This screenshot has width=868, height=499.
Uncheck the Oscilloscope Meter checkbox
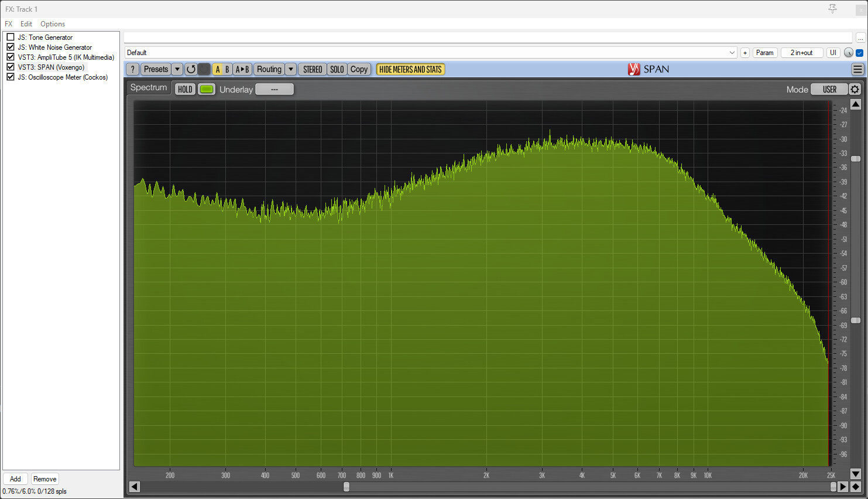point(11,77)
